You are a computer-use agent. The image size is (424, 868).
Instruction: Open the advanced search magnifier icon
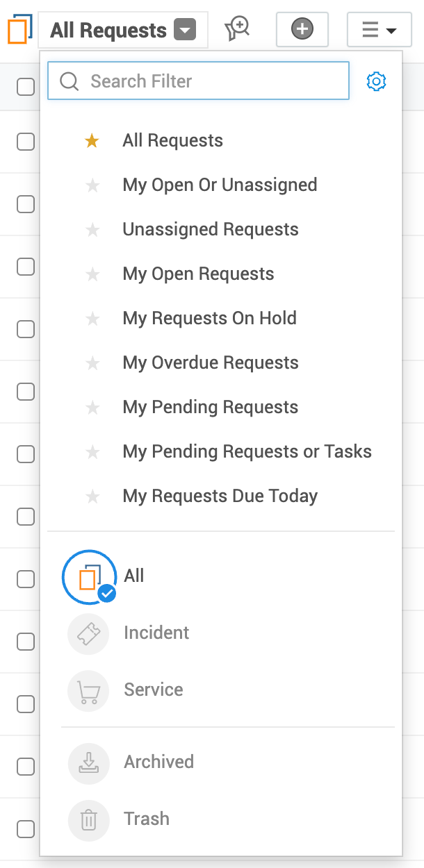pos(237,29)
